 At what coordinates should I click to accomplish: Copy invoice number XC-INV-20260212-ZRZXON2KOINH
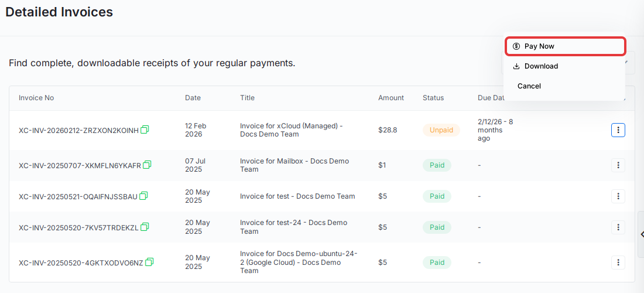coord(145,130)
